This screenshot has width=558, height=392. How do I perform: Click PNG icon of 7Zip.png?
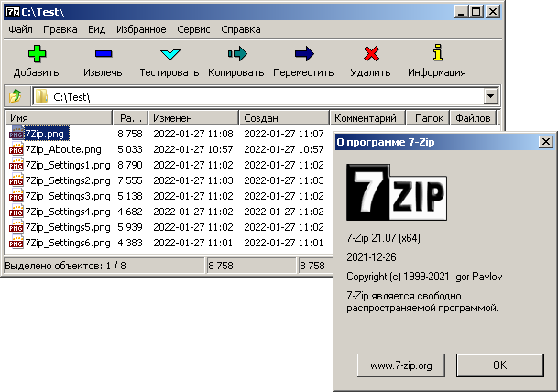pos(16,134)
